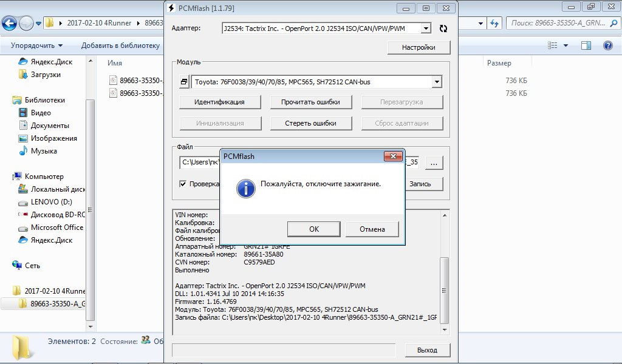Viewport: 622px width, 364px height.
Task: Click the adapter refresh arrows icon
Action: coord(443,29)
